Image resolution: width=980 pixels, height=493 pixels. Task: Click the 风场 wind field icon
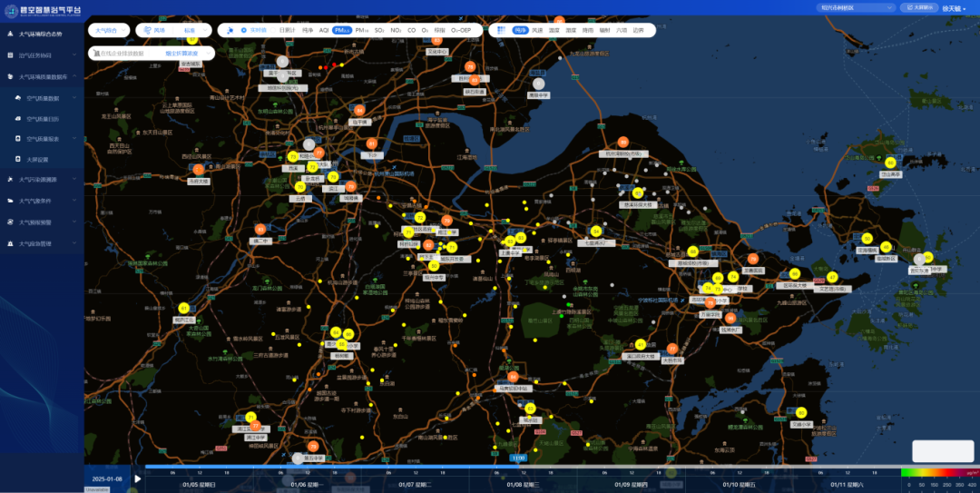pyautogui.click(x=147, y=30)
